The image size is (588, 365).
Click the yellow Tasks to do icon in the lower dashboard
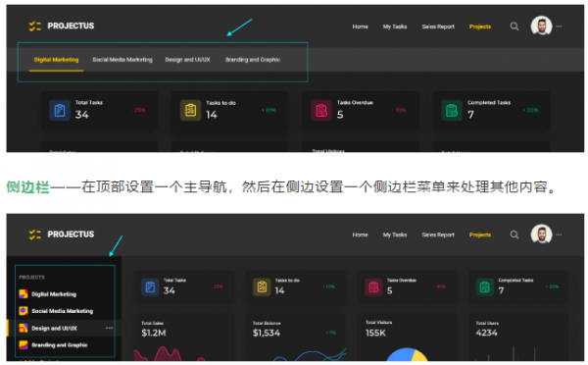click(262, 287)
